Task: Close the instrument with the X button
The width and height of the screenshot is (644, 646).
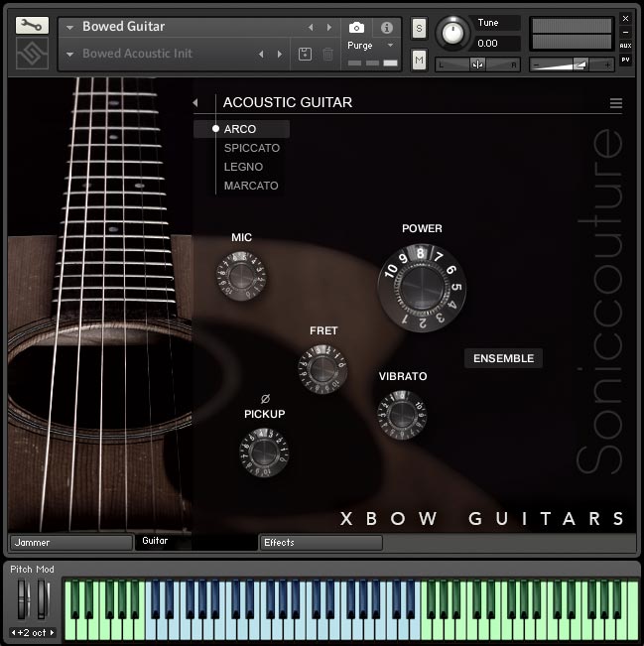Action: [625, 18]
